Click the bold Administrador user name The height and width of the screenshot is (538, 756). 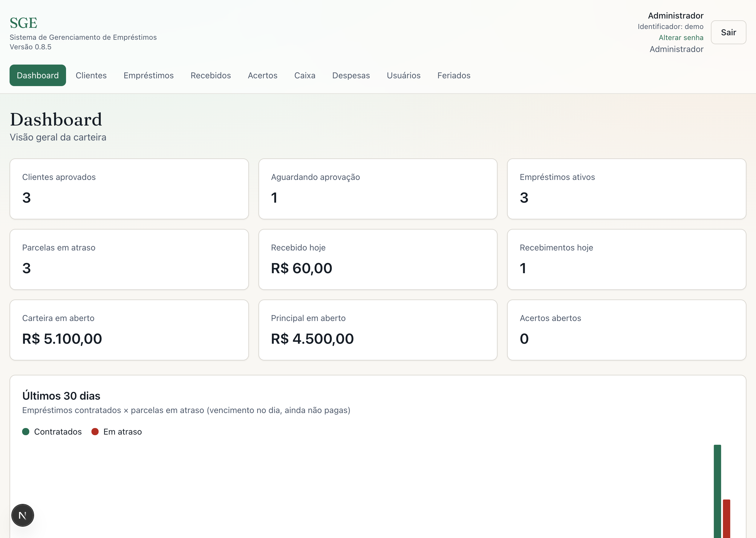(x=676, y=16)
